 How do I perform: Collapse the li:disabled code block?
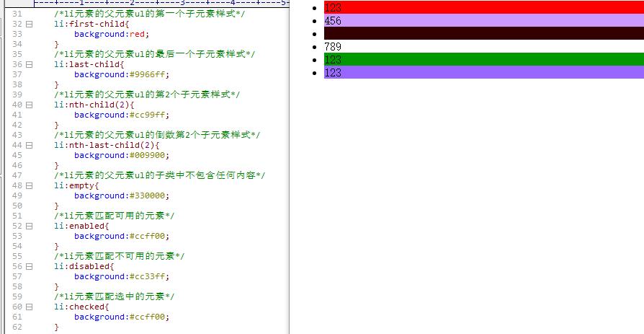29,266
